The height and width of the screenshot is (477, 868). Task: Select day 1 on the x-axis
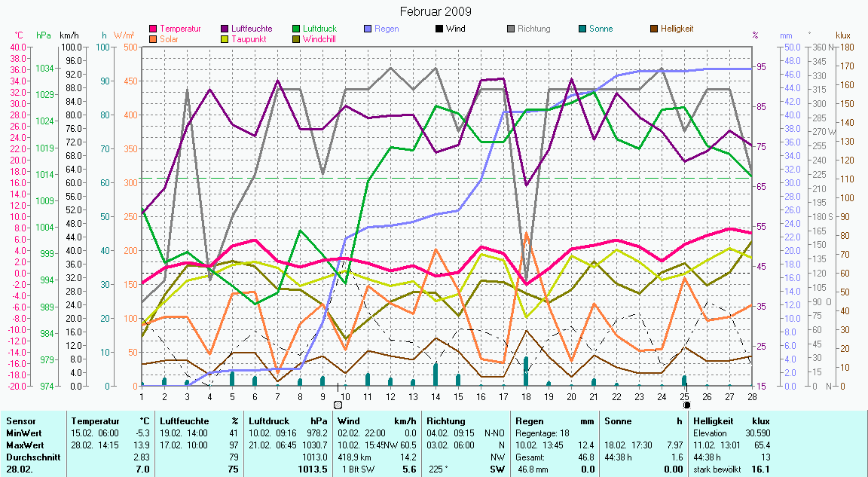[x=142, y=396]
